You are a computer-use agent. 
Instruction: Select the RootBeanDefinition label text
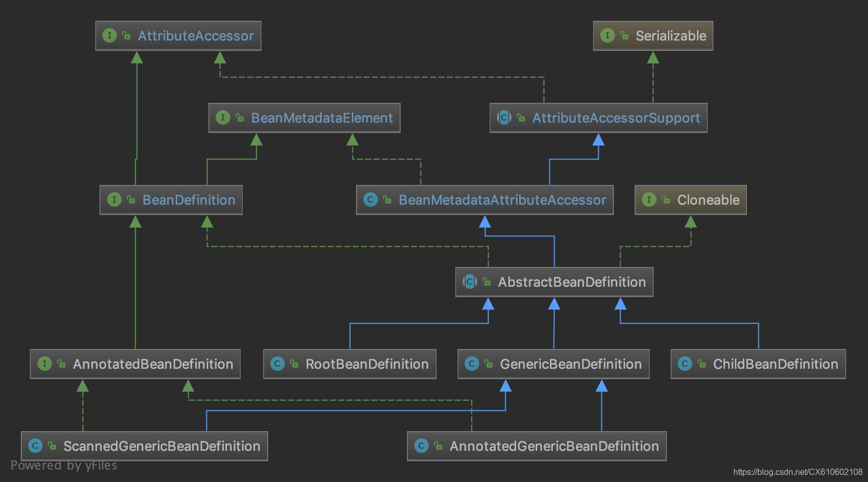pos(367,364)
